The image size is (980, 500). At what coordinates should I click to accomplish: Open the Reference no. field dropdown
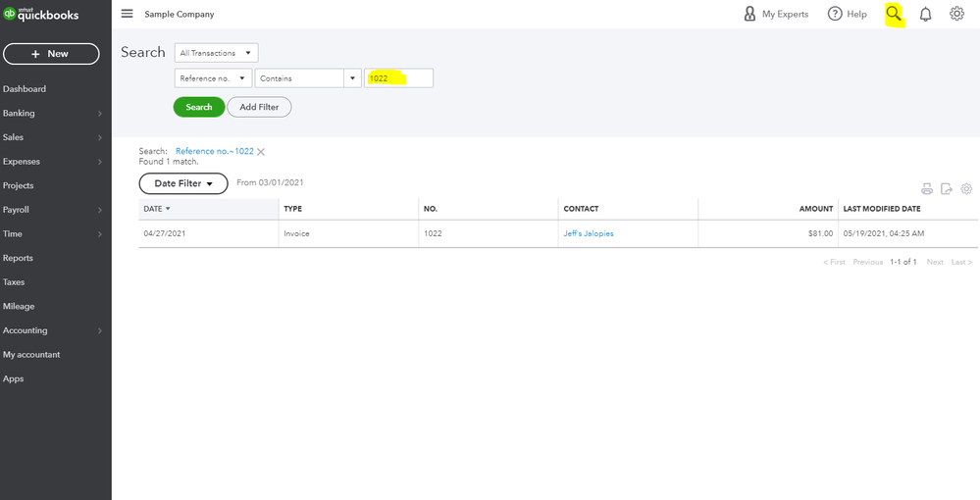point(213,78)
